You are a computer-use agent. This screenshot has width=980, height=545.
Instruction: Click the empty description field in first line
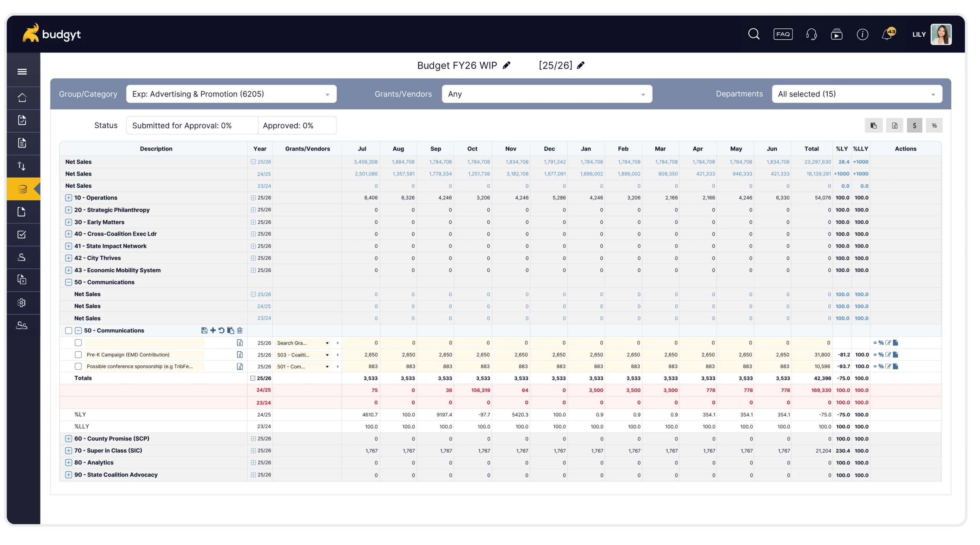145,343
